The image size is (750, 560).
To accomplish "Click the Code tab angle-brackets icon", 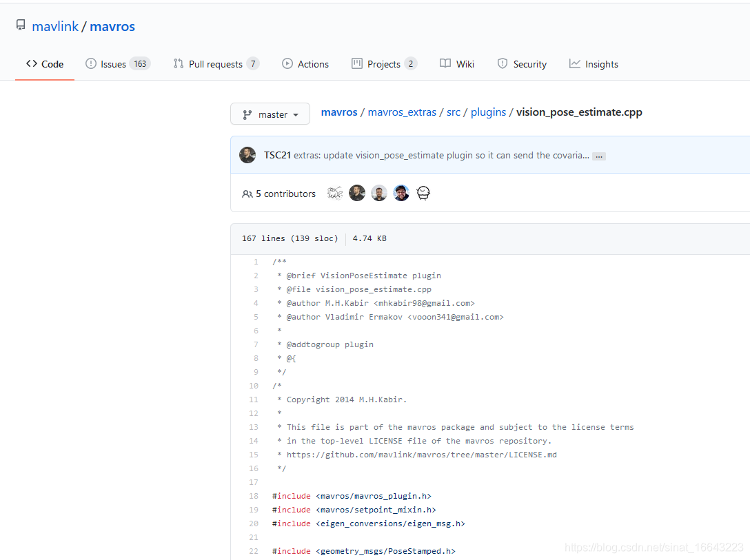I will pyautogui.click(x=32, y=63).
